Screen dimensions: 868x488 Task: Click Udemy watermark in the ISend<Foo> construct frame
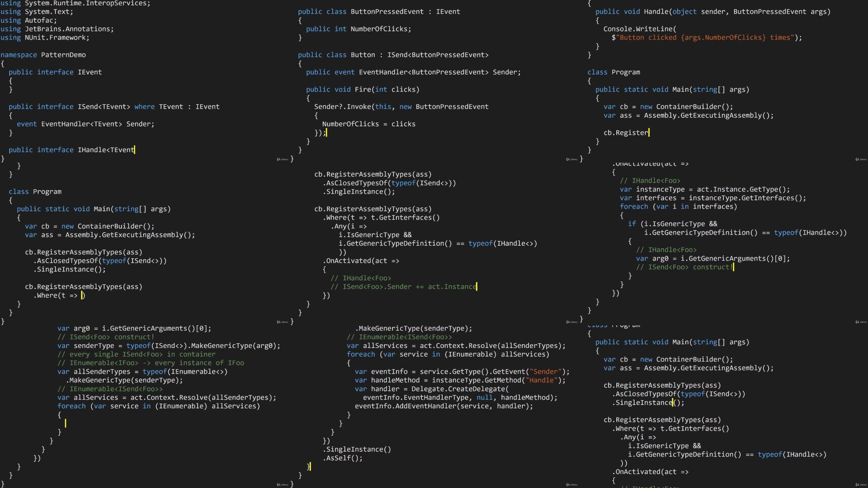[861, 322]
